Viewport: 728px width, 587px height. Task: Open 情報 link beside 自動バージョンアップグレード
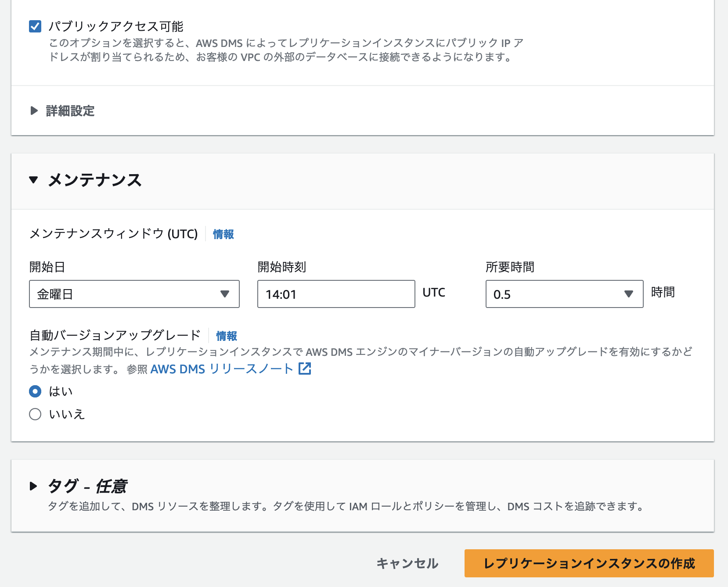[x=227, y=336]
